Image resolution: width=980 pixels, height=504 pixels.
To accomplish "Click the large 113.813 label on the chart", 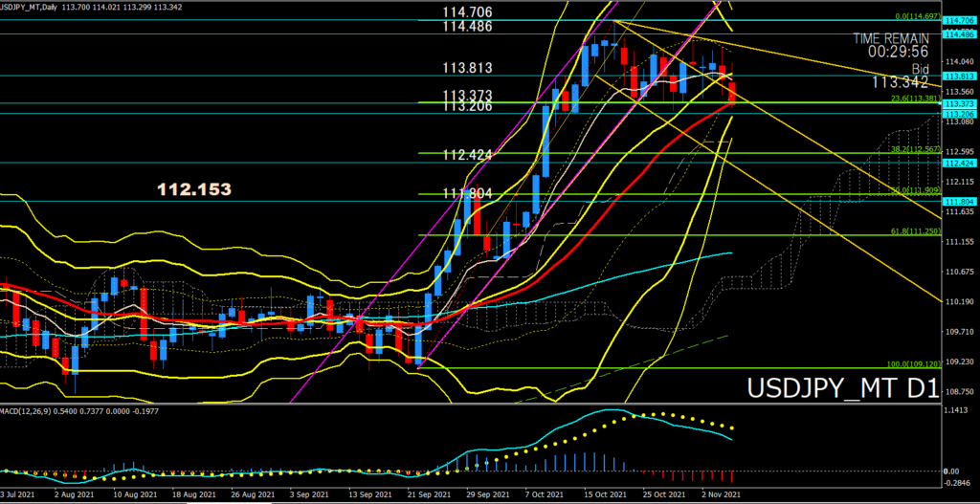I will click(x=467, y=68).
